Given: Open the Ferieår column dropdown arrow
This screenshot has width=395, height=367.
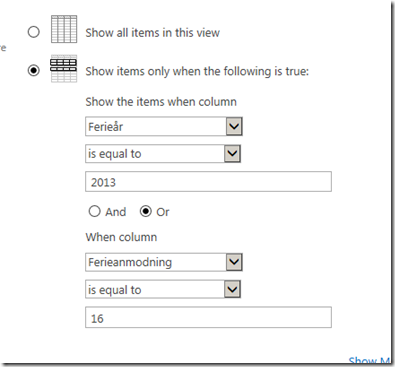Looking at the screenshot, I should point(234,127).
